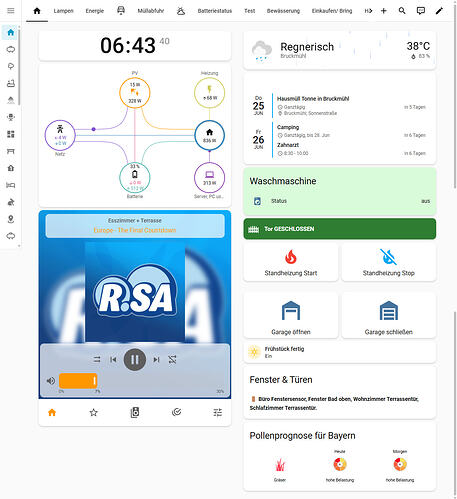
Task: Skip to next track
Action: 156,359
